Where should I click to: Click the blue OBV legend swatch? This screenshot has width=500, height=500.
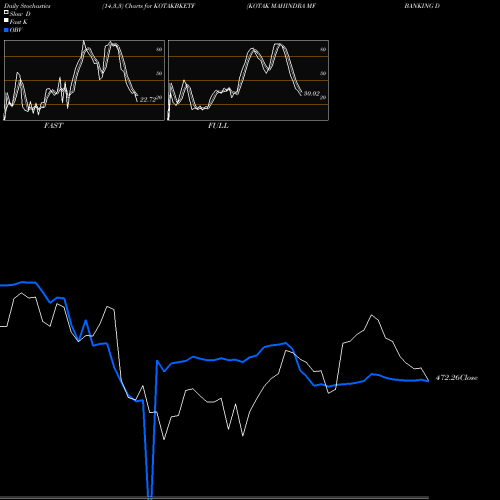click(x=6, y=30)
